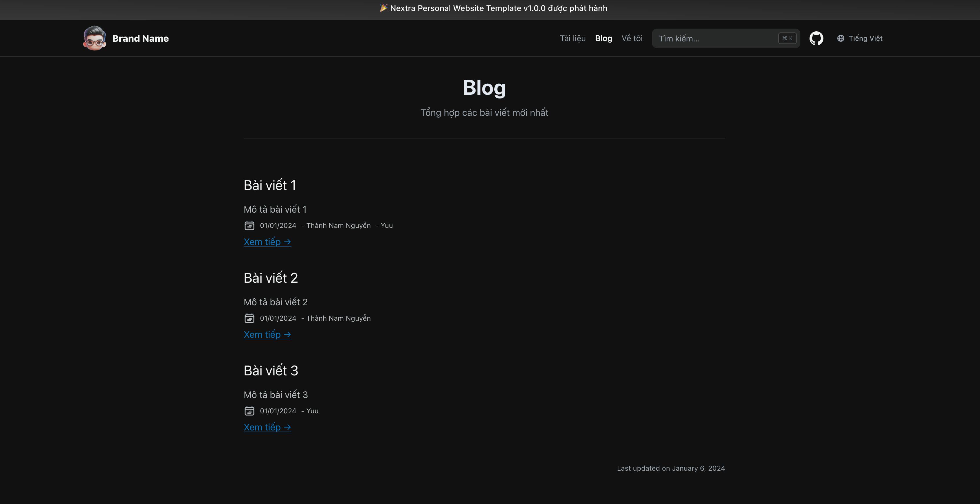Click author Yuu on Bài viết 3

tap(312, 411)
